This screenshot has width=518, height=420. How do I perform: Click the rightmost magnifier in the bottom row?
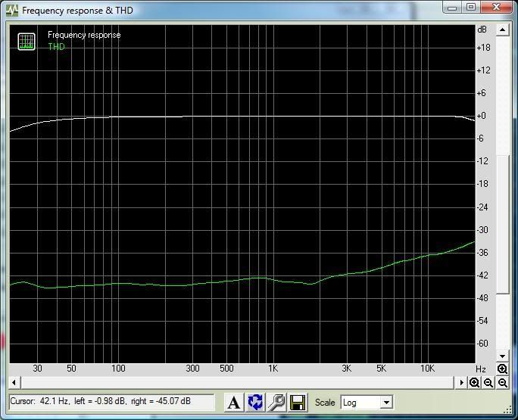point(503,384)
